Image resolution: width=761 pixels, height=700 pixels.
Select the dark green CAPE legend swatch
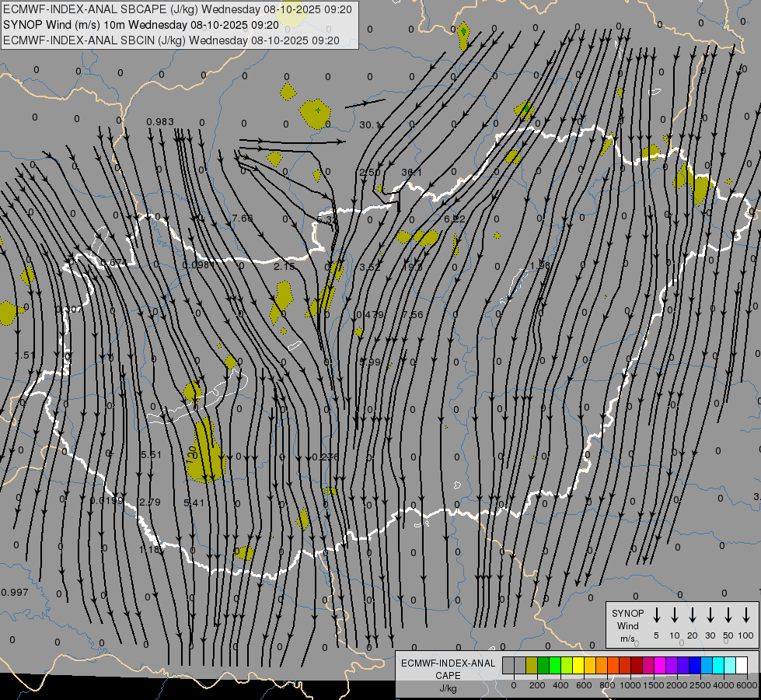tap(543, 665)
